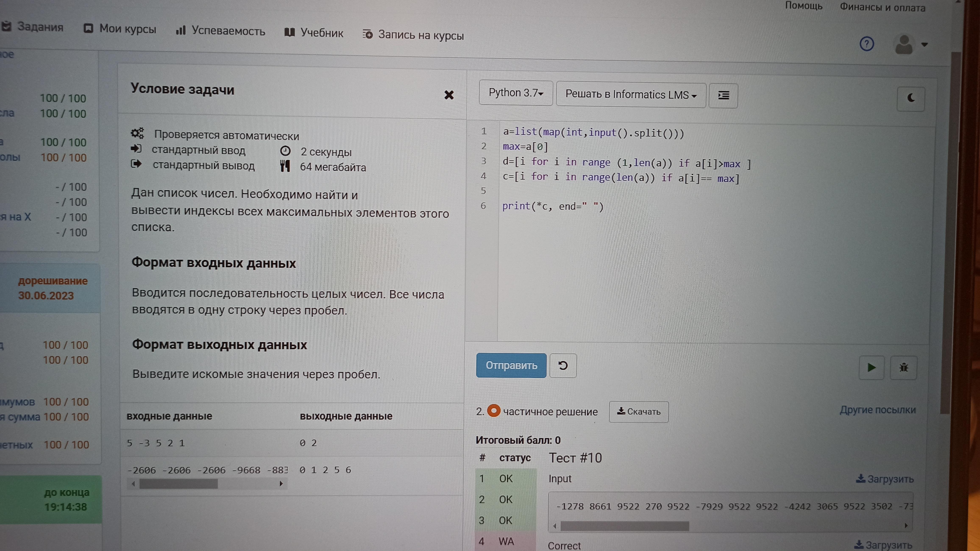Click the reset code arrow icon
980x551 pixels.
tap(563, 366)
